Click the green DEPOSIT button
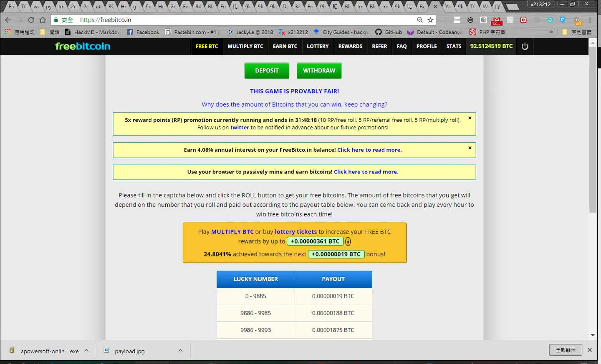Screen dimensions: 601x364 pos(267,70)
